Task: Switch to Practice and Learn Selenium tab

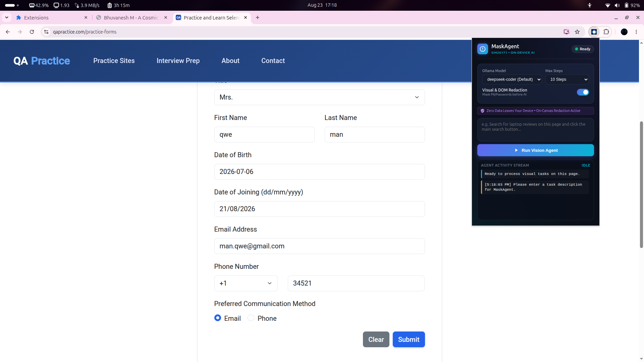Action: pos(211,17)
